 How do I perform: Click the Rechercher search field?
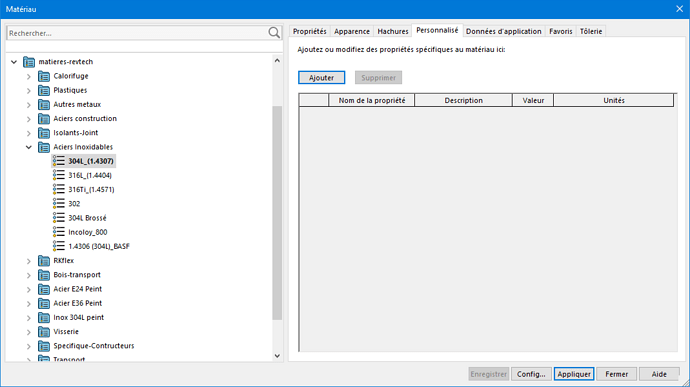pos(137,33)
